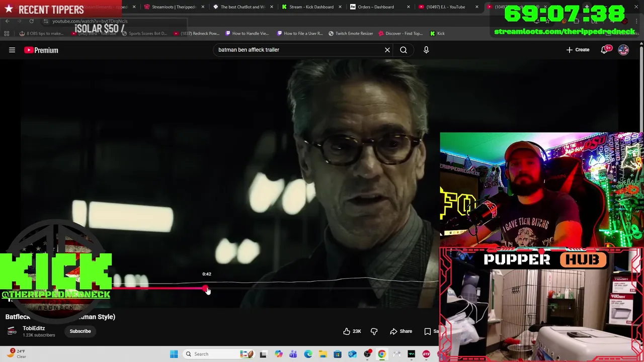Seek later on the video progress bar
The height and width of the screenshot is (362, 644).
322,289
